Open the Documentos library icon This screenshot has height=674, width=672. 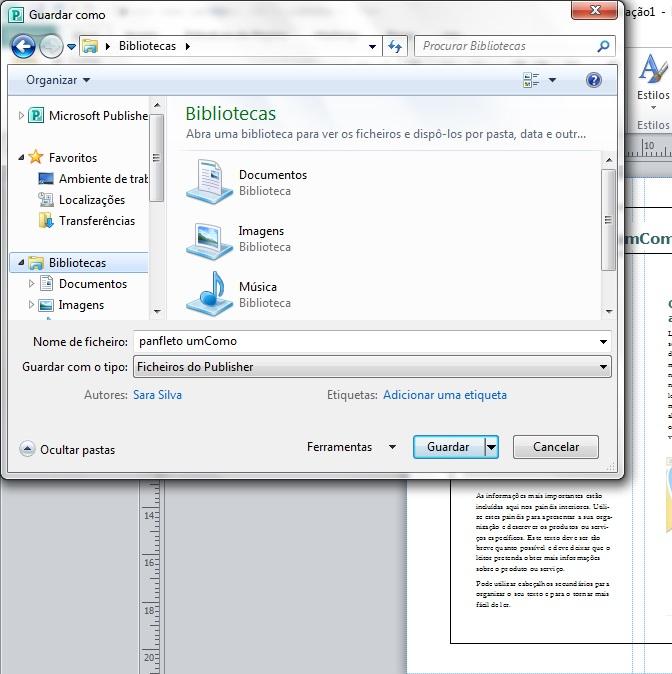pyautogui.click(x=210, y=182)
